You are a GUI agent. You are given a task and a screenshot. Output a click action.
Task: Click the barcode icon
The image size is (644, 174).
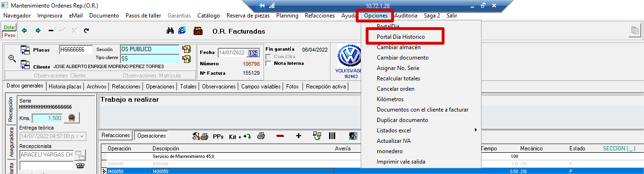click(x=332, y=136)
